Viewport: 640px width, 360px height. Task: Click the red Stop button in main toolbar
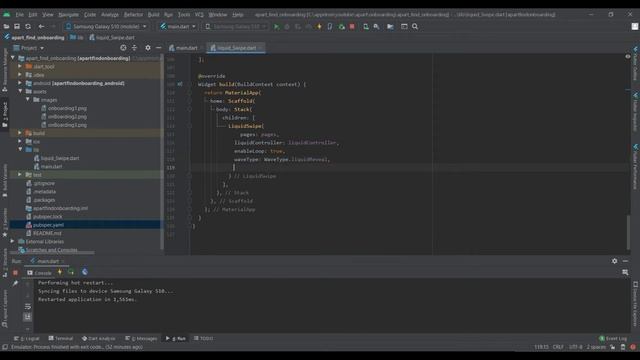pos(352,27)
